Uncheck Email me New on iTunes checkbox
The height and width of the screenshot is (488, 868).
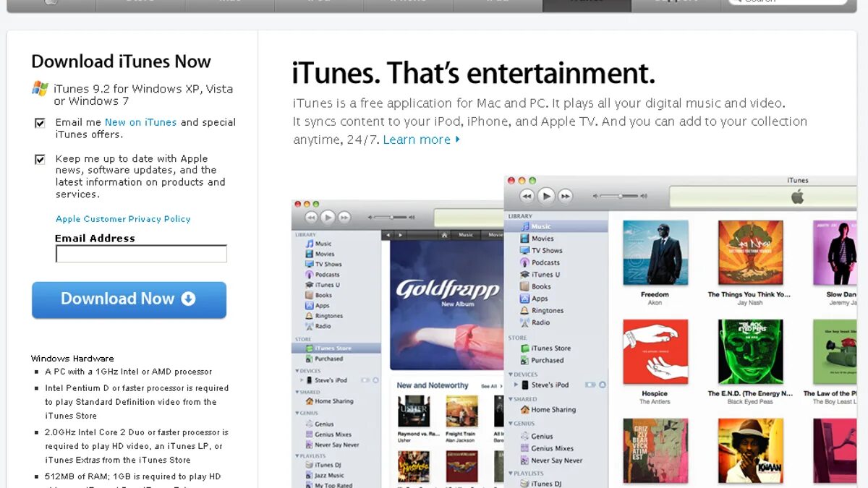coord(40,123)
